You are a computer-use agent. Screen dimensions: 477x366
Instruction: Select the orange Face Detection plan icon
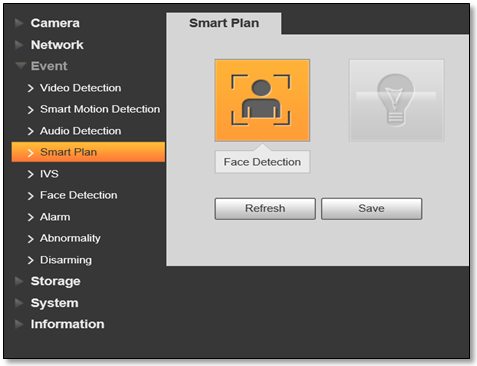click(x=262, y=100)
